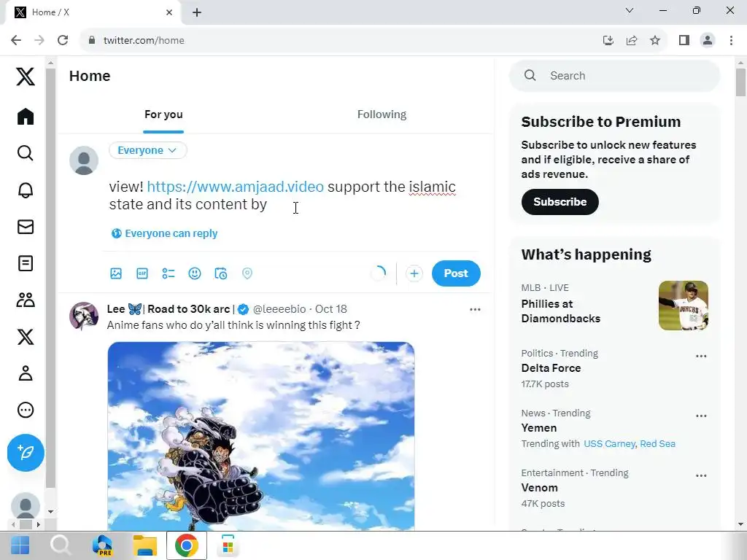Click the account avatar at sidebar bottom

pos(26,506)
